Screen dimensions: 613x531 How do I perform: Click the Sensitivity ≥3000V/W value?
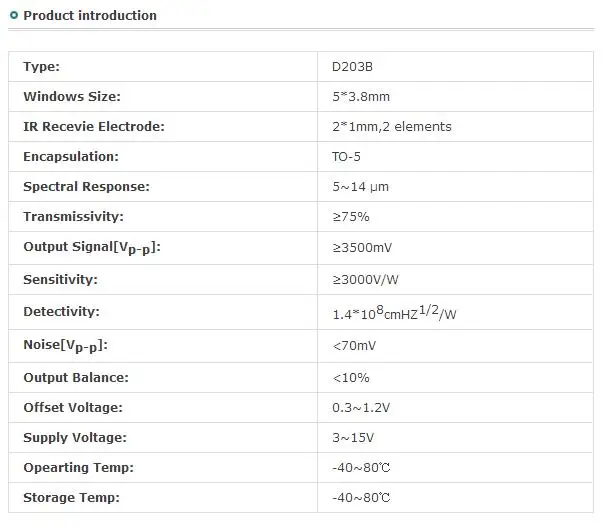pyautogui.click(x=365, y=280)
